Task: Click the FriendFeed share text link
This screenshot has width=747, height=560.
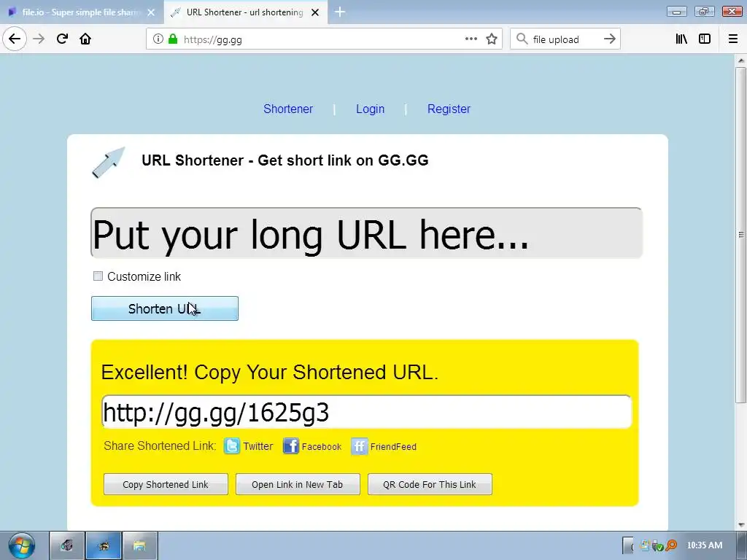Action: tap(393, 447)
